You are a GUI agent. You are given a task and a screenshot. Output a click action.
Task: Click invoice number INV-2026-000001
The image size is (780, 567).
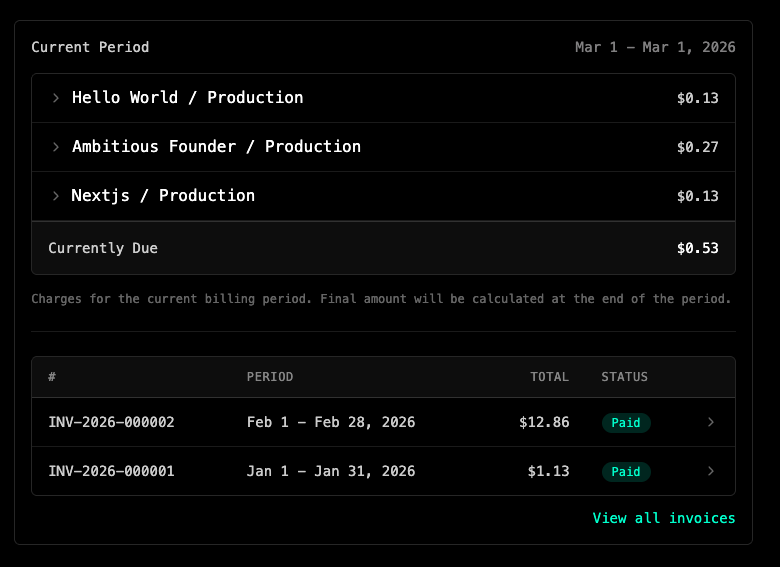click(x=111, y=471)
